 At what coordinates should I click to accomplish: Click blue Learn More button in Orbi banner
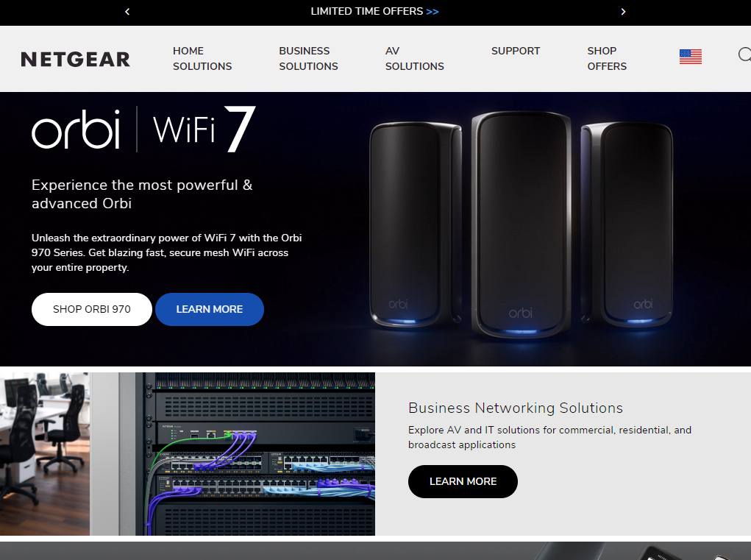210,310
